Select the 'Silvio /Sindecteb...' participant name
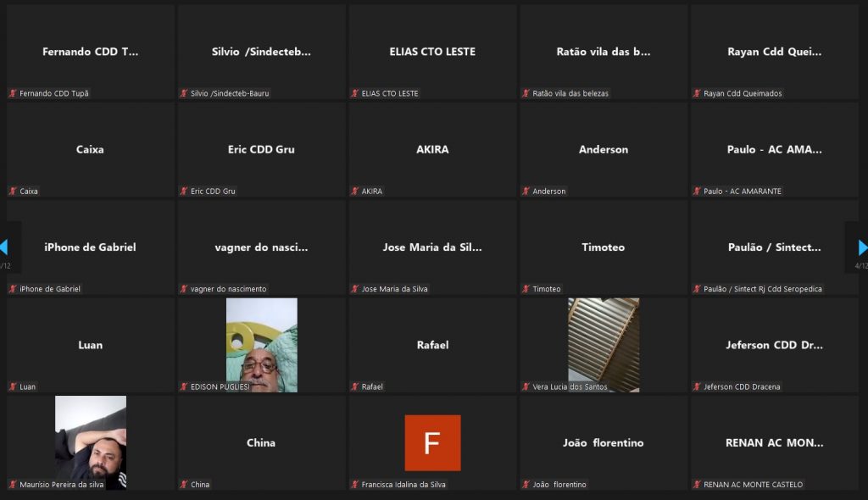The height and width of the screenshot is (500, 868). click(x=261, y=52)
